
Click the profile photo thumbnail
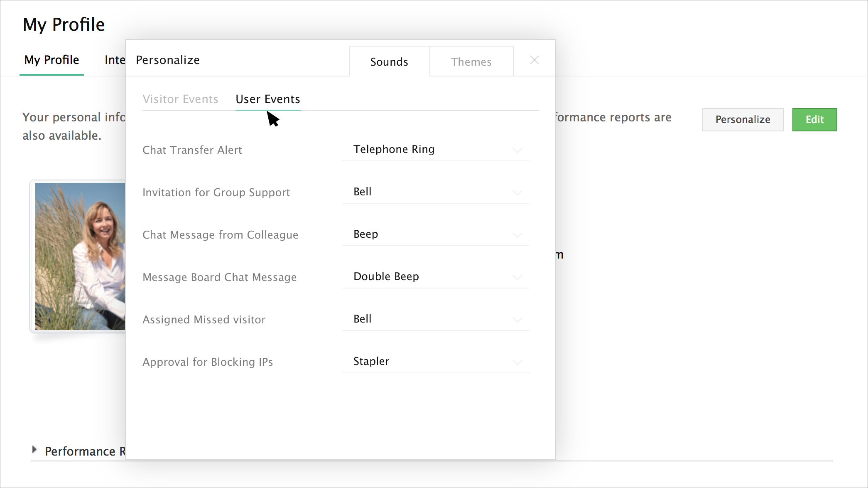[x=80, y=256]
